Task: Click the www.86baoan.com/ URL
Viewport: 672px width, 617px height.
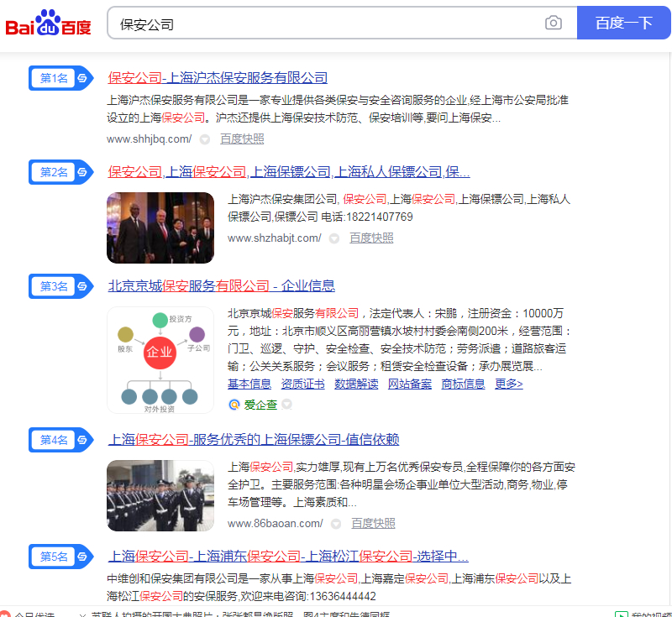Action: pyautogui.click(x=276, y=523)
